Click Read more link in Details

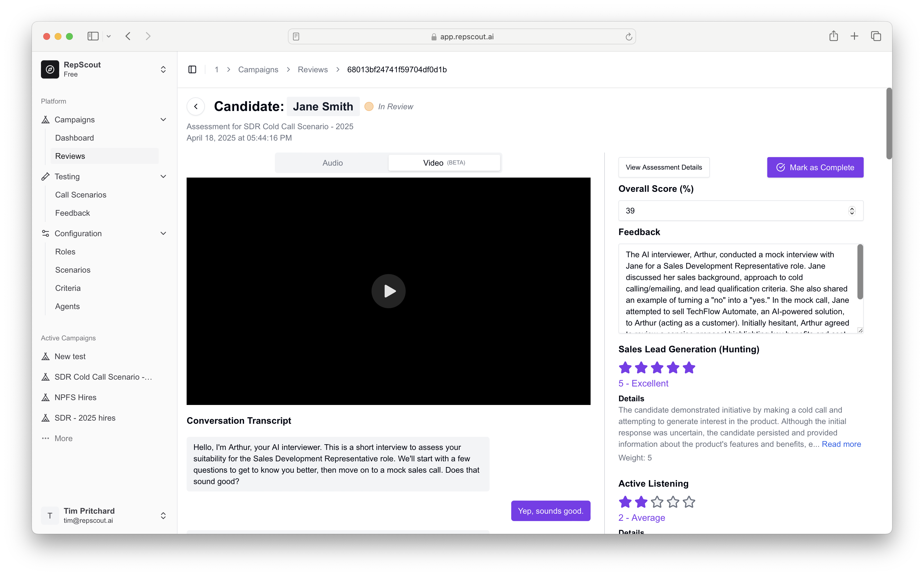pos(841,444)
